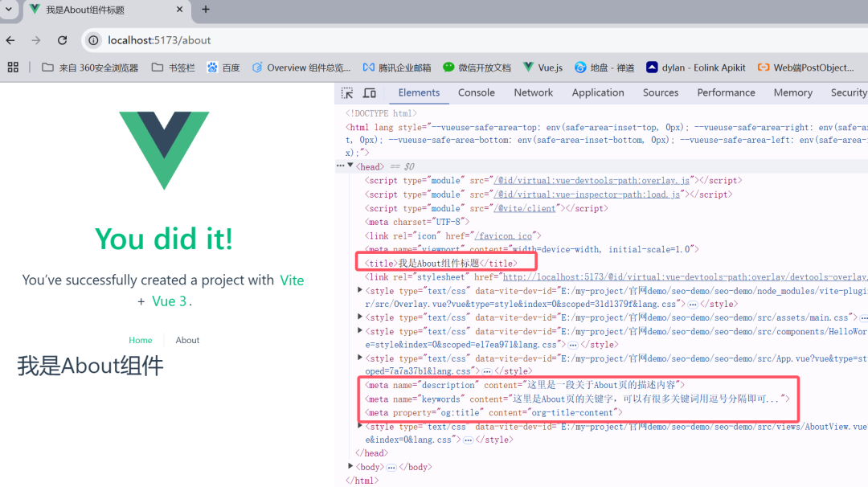
Task: Go forward with the browser forward arrow
Action: click(x=36, y=40)
